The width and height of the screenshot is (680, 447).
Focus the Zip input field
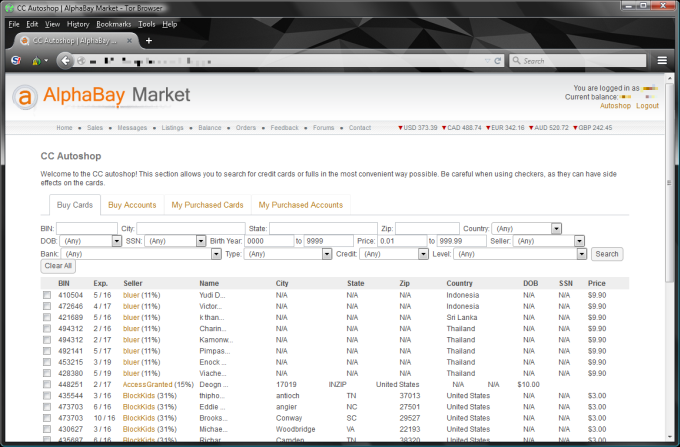point(427,228)
